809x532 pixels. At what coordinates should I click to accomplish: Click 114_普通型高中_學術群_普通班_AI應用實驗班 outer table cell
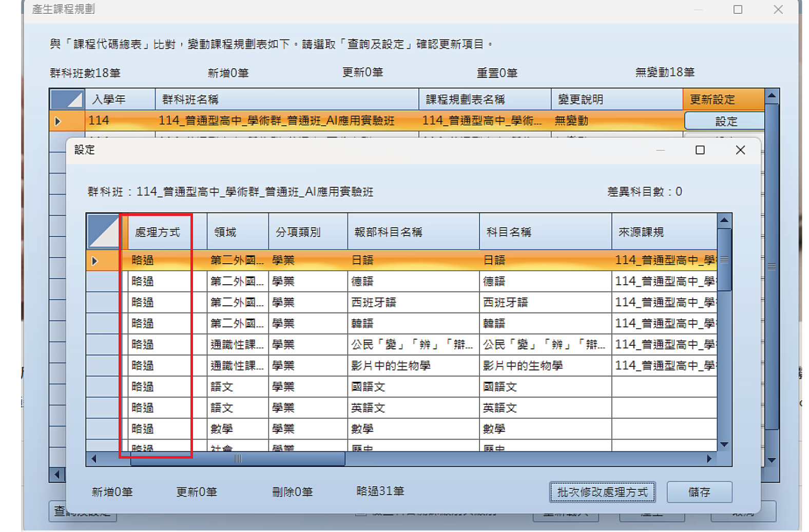287,121
